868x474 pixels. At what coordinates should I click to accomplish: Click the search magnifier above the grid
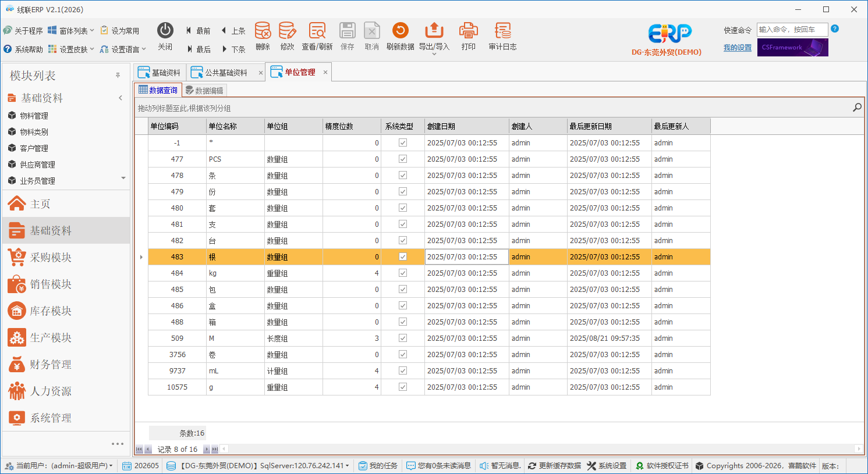(857, 108)
